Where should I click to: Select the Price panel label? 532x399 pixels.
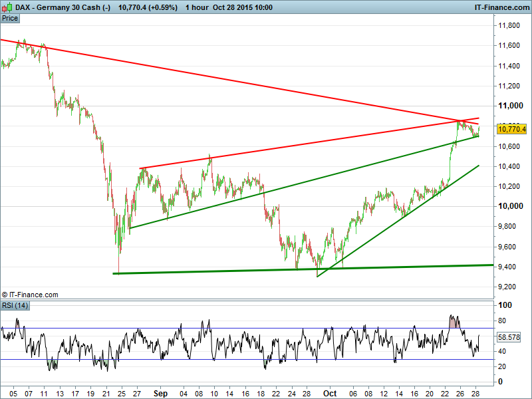10,18
